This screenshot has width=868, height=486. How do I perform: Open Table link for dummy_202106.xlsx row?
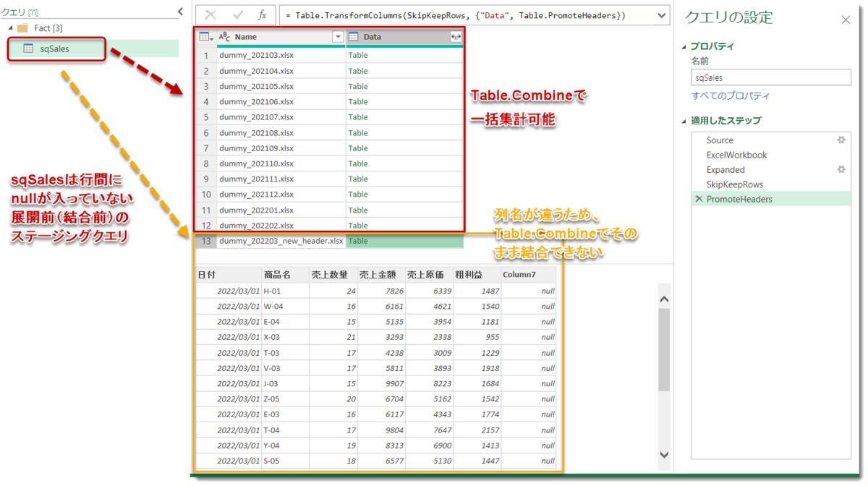[x=358, y=101]
